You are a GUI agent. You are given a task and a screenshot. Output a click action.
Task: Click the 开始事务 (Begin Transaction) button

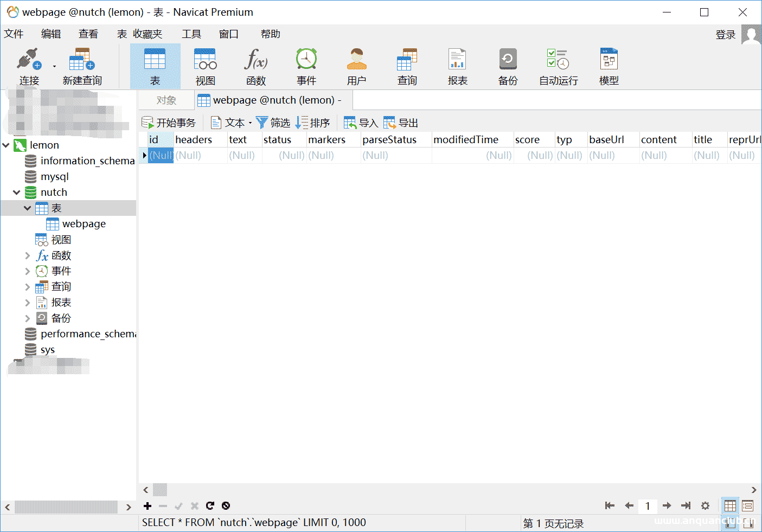pyautogui.click(x=169, y=123)
